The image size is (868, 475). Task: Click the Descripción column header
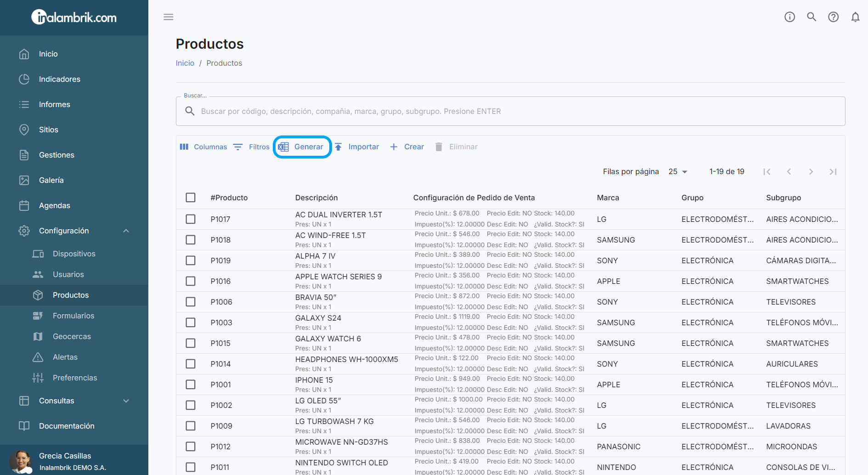pyautogui.click(x=316, y=198)
